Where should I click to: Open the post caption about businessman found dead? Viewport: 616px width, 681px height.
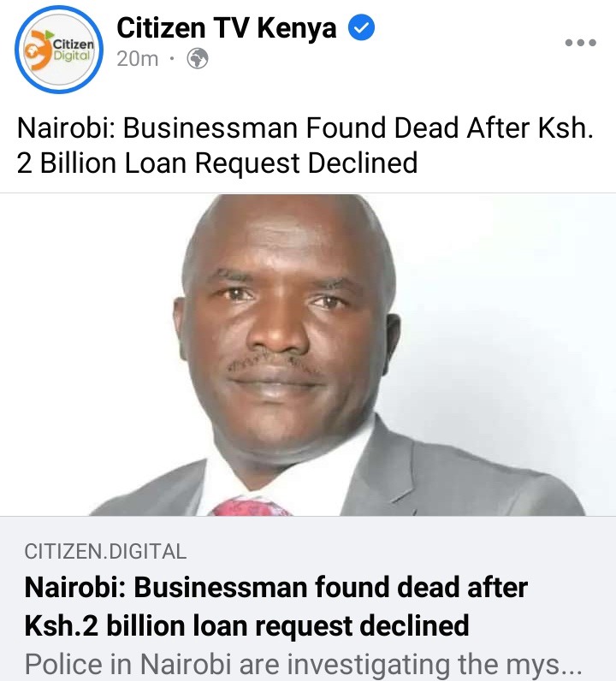point(305,145)
